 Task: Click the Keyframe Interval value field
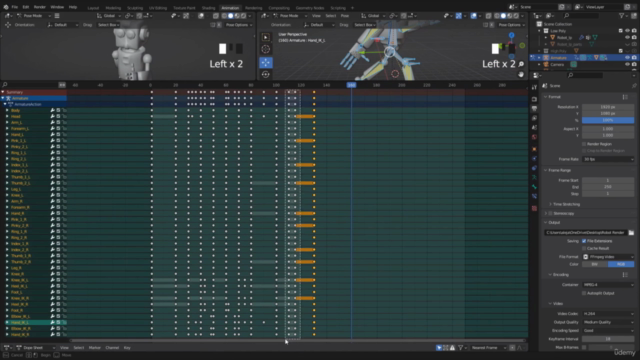[608, 339]
